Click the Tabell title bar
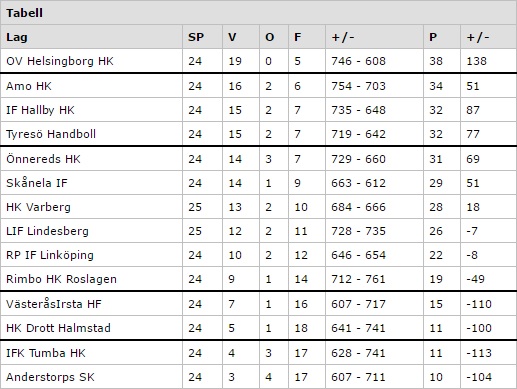The width and height of the screenshot is (517, 389). tap(258, 13)
